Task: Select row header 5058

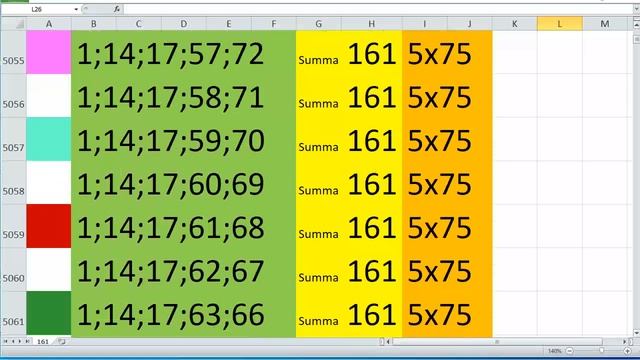Action: point(13,183)
